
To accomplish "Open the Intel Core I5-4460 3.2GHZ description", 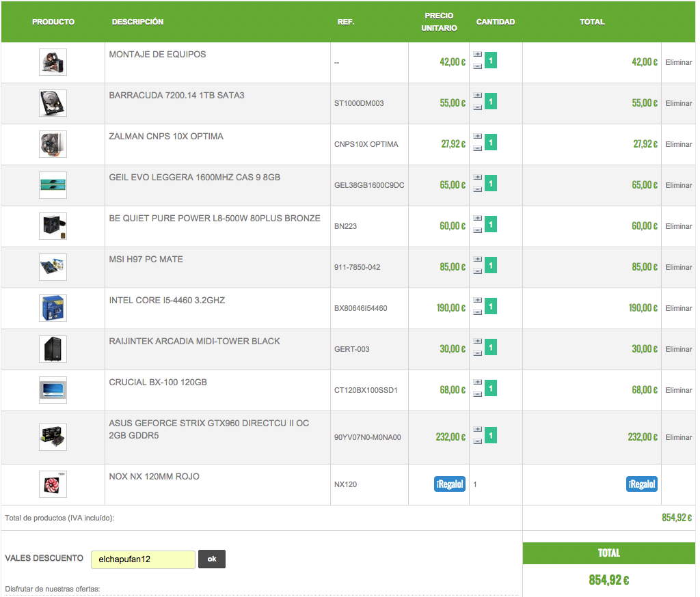I will tap(167, 301).
